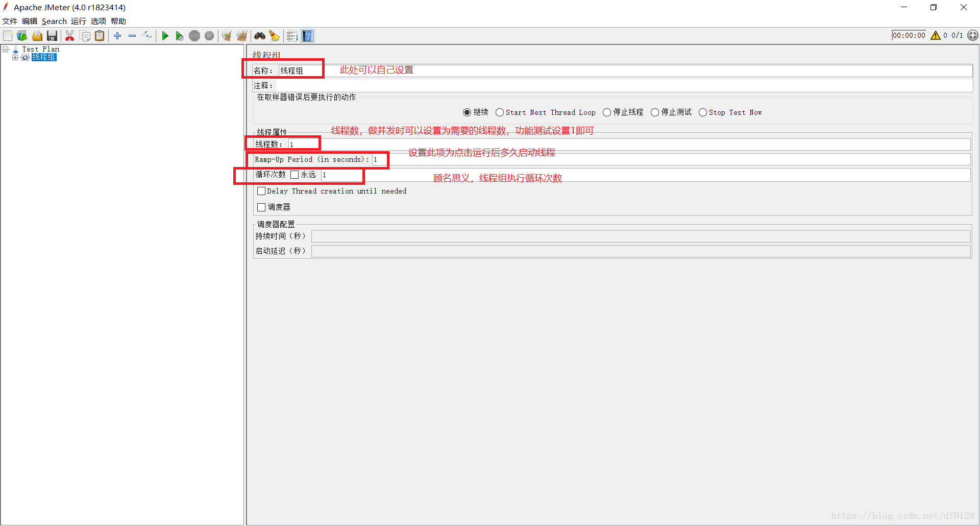Click the Clear results broom icon
The height and width of the screenshot is (526, 980).
point(227,36)
